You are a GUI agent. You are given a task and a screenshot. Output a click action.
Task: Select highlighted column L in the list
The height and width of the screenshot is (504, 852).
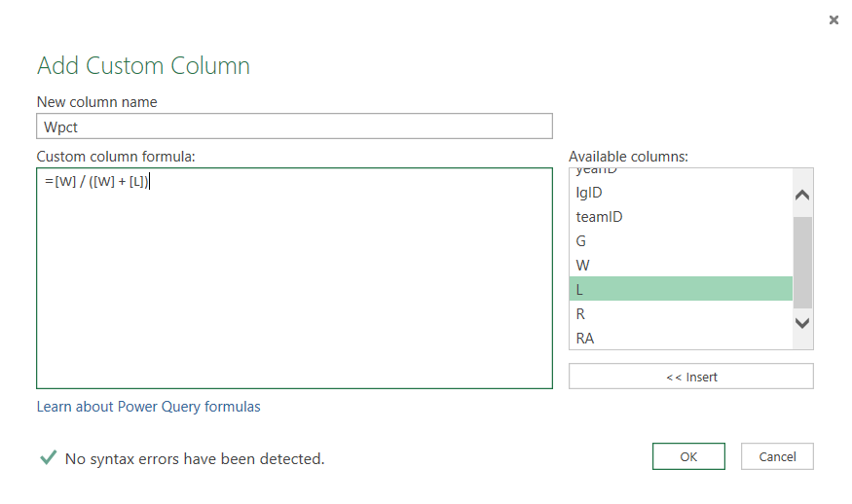click(680, 289)
